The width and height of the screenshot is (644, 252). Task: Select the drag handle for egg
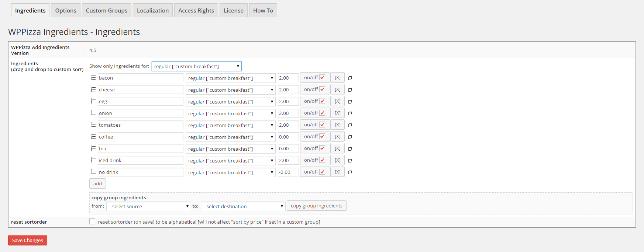click(93, 101)
